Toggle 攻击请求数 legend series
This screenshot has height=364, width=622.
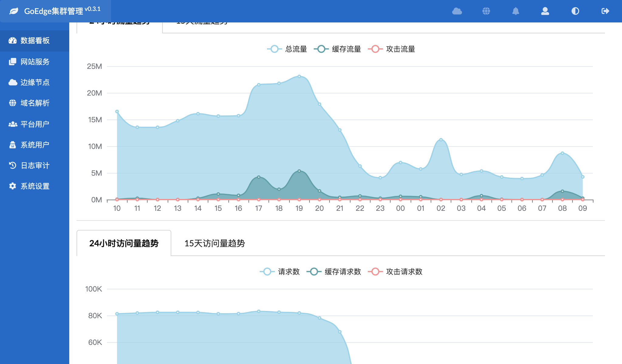coord(395,271)
